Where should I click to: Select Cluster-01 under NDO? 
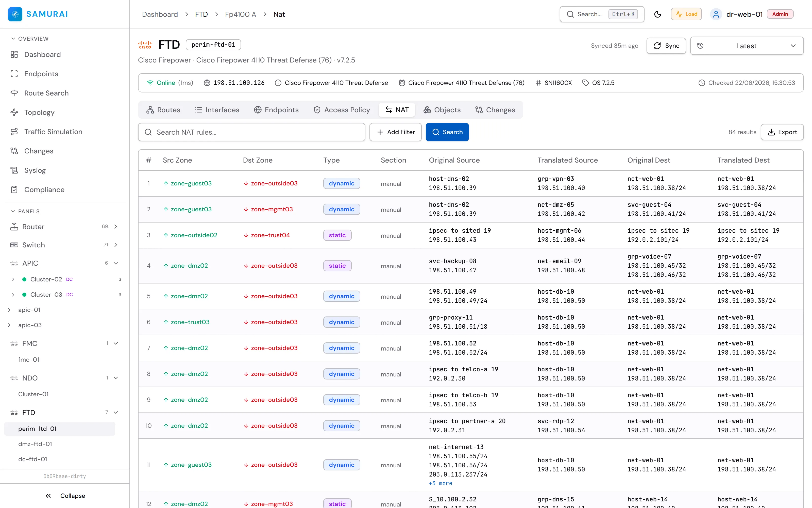coord(33,394)
